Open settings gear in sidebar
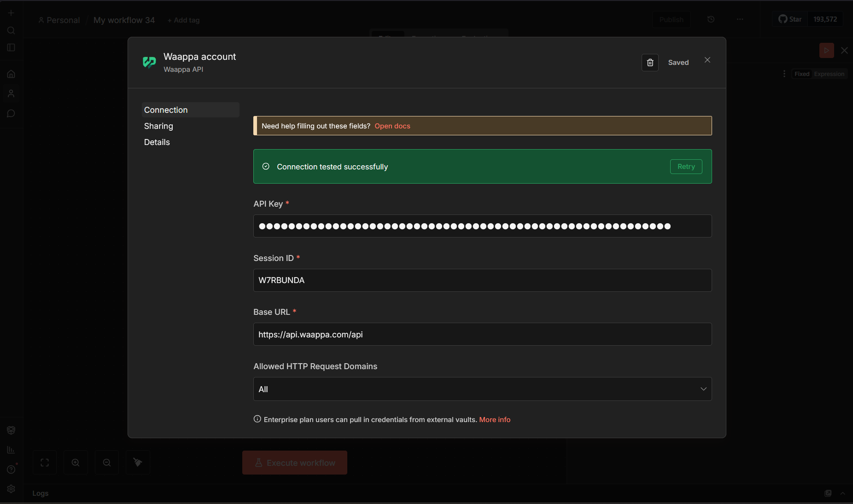The width and height of the screenshot is (853, 504). click(11, 489)
